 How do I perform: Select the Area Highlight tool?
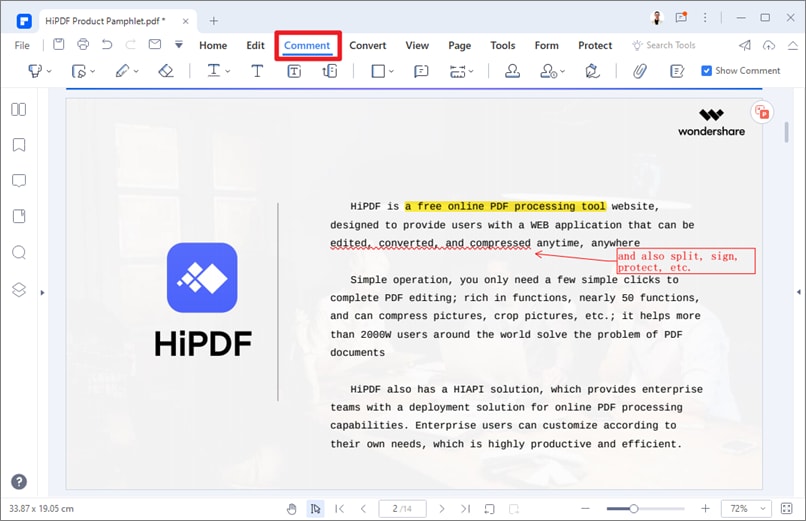tap(79, 71)
